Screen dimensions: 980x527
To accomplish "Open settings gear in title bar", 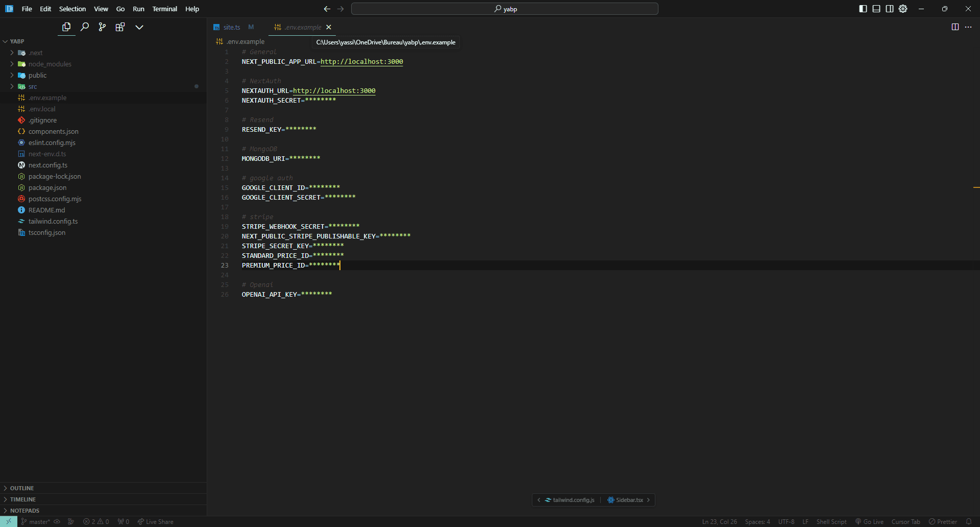I will pos(903,9).
